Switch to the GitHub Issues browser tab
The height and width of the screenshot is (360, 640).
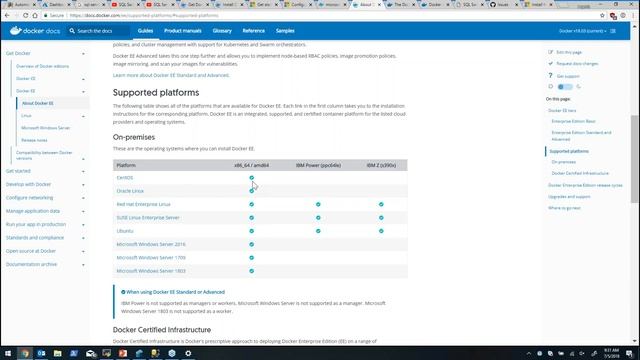504,4
